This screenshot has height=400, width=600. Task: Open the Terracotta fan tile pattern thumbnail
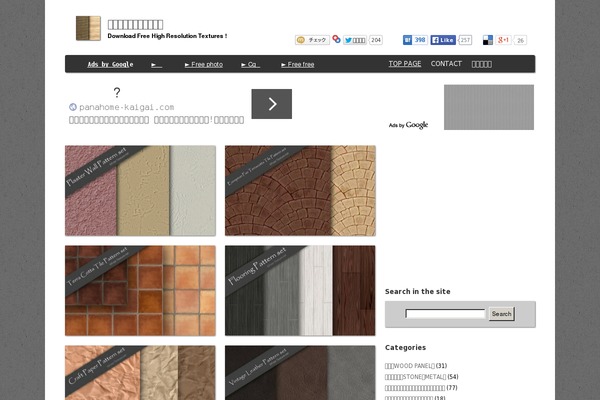300,191
